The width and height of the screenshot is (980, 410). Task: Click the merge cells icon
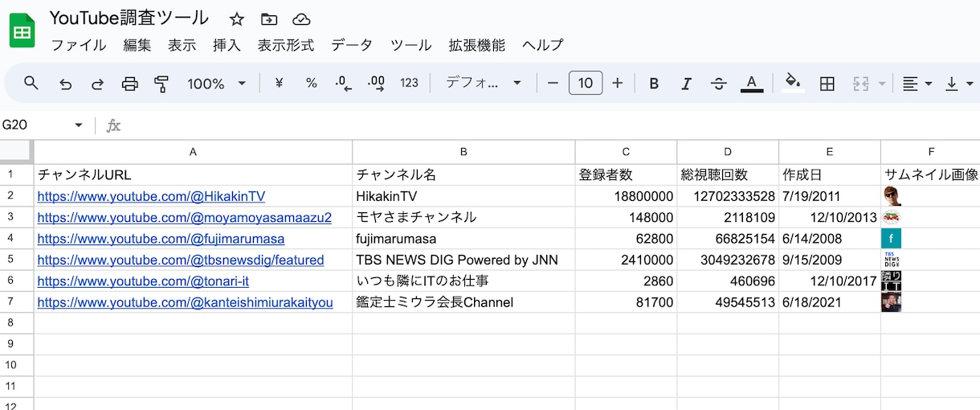coord(861,84)
